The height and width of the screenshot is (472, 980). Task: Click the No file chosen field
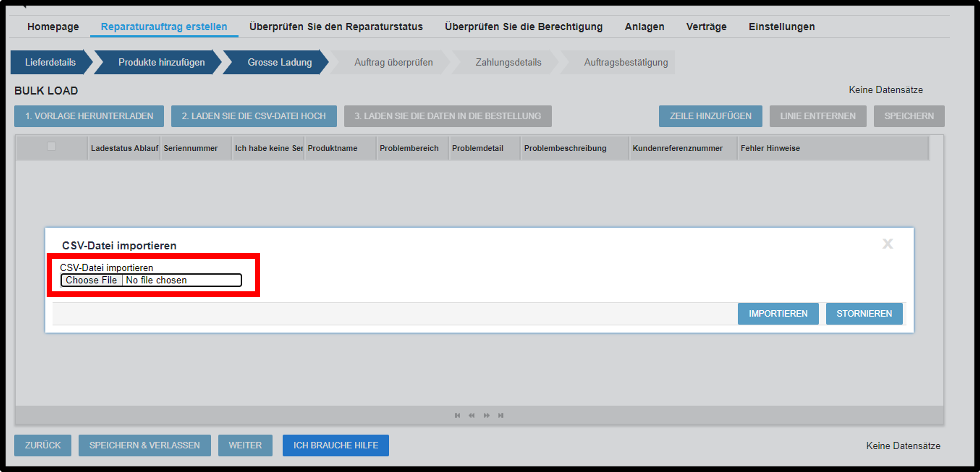point(156,280)
